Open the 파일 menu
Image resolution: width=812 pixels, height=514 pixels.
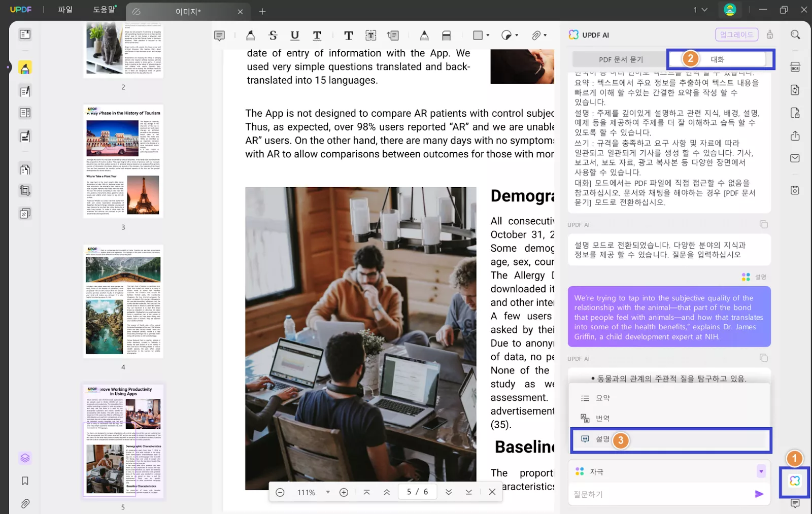pyautogui.click(x=65, y=10)
